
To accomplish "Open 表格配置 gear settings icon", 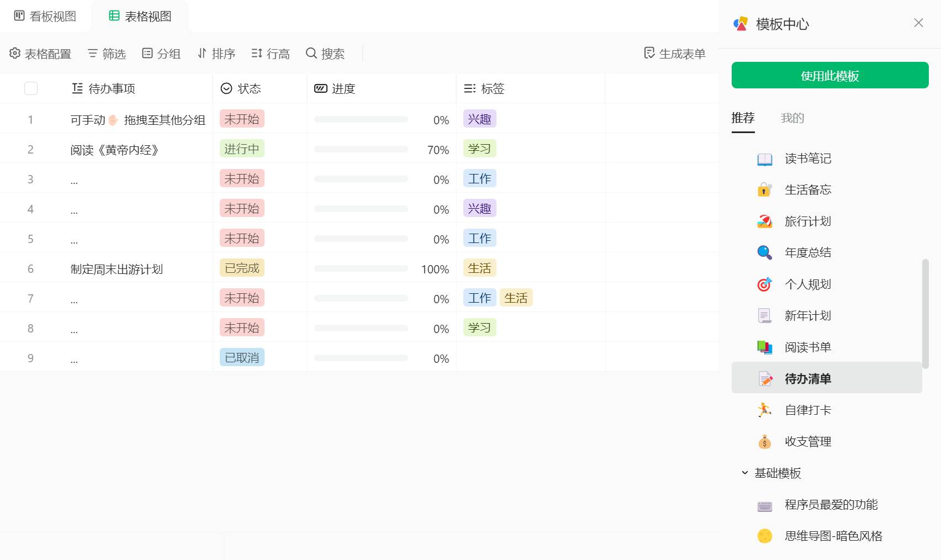I will tap(15, 53).
